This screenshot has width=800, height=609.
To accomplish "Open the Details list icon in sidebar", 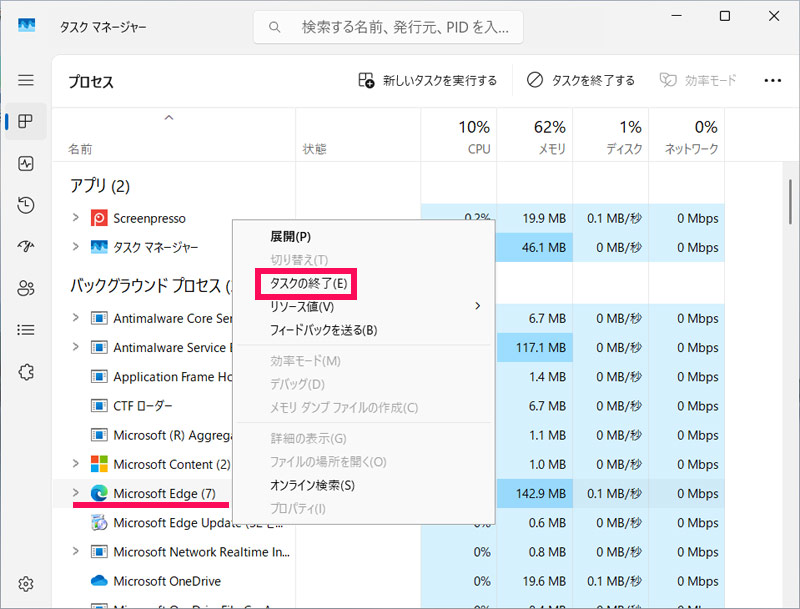I will (26, 330).
